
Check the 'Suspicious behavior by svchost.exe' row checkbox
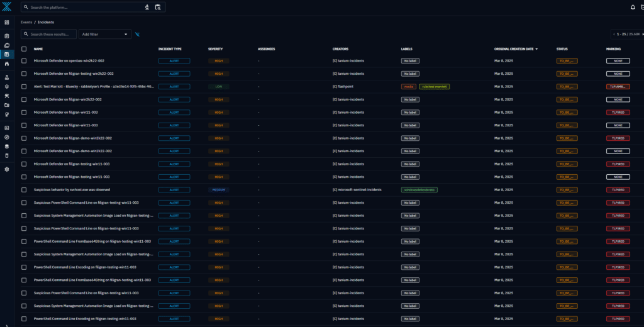(24, 189)
